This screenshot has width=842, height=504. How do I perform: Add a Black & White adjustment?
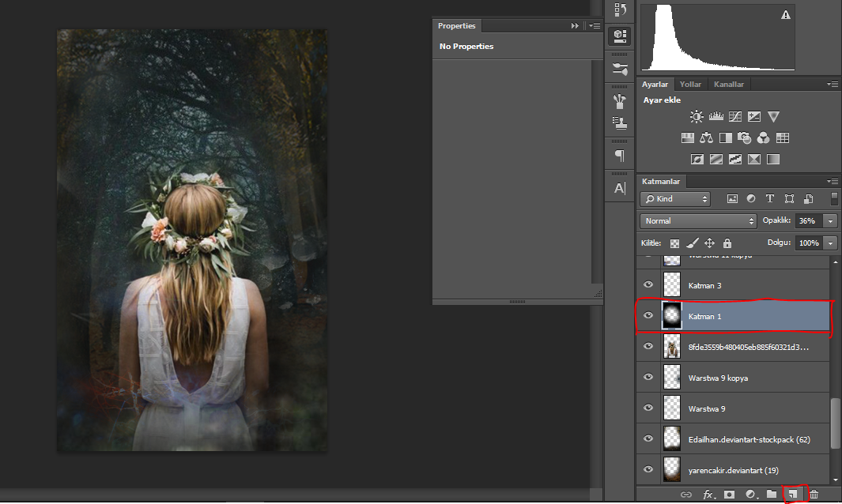tap(726, 138)
